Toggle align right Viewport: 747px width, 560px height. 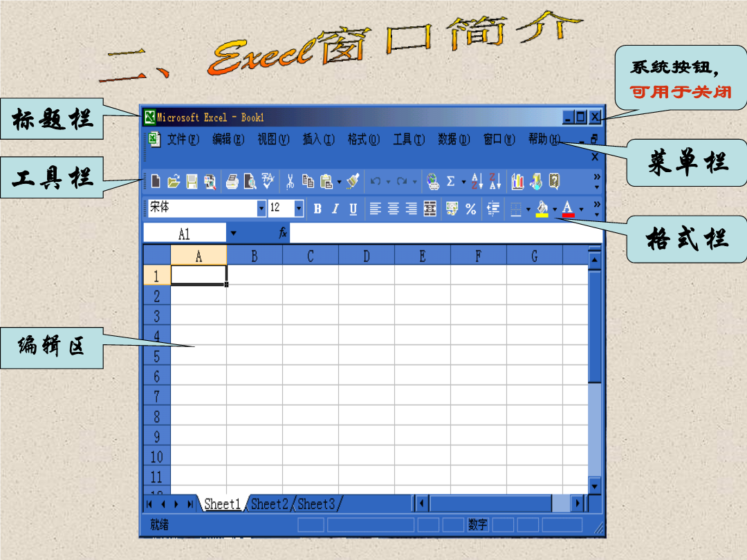[x=411, y=209]
